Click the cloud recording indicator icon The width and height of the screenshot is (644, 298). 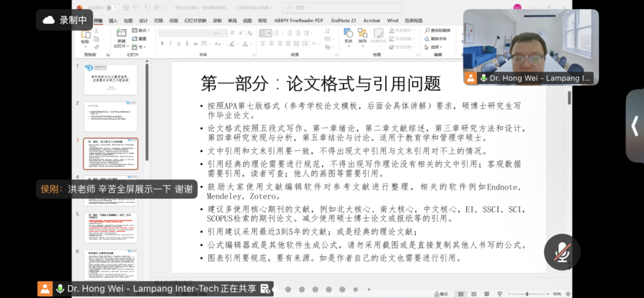[49, 20]
